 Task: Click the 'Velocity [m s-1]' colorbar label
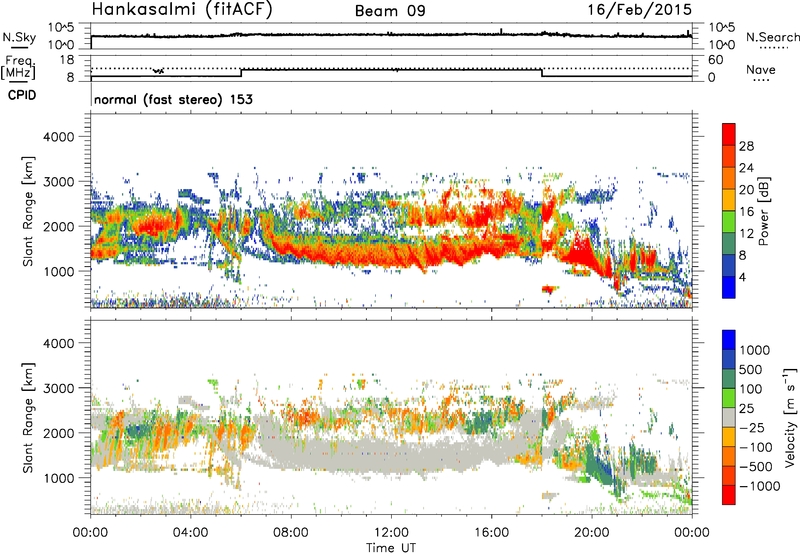[x=790, y=417]
